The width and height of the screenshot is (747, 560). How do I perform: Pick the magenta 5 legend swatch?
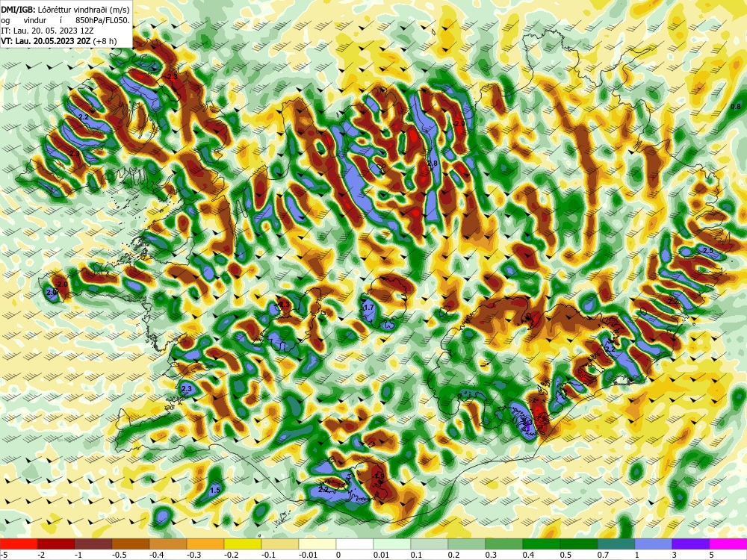pyautogui.click(x=728, y=544)
